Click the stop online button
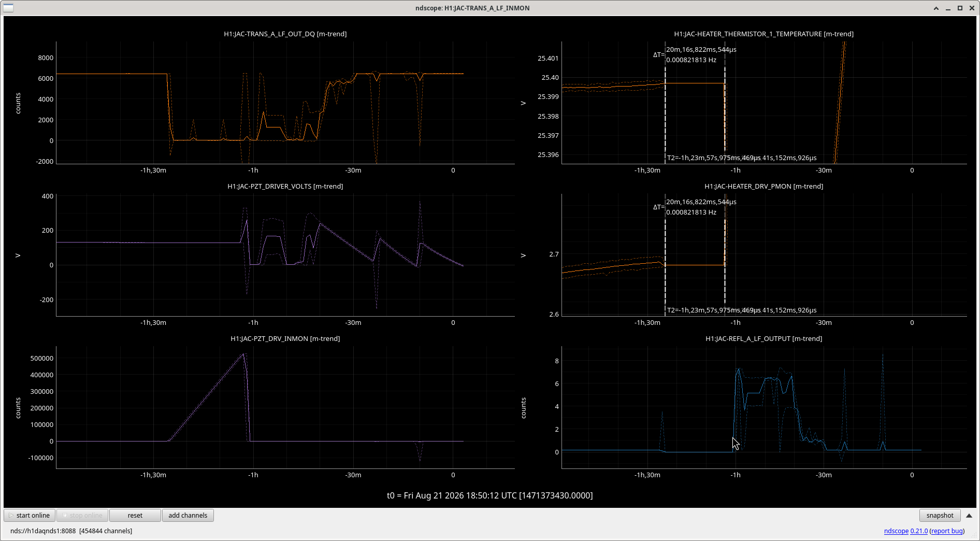The height and width of the screenshot is (541, 980). pos(82,515)
